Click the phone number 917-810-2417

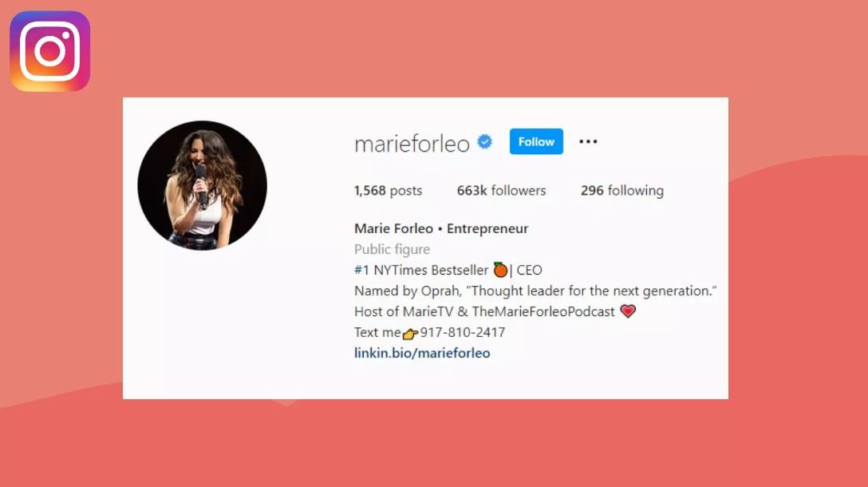[462, 332]
